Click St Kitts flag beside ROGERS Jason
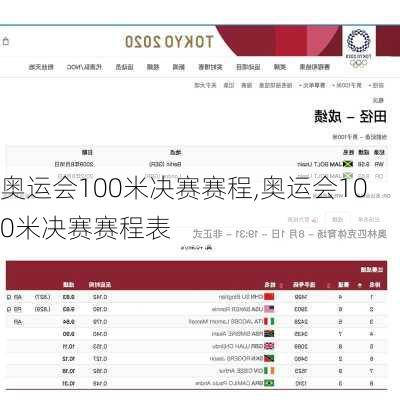Screen dimensions: 400x400 point(269,358)
